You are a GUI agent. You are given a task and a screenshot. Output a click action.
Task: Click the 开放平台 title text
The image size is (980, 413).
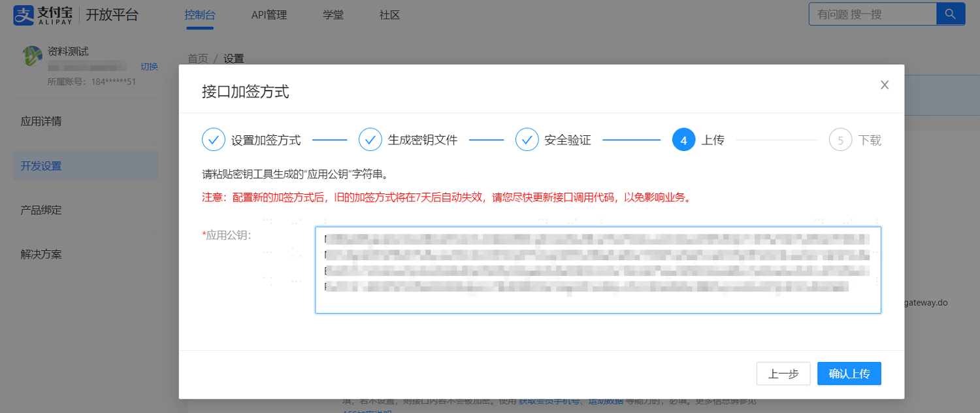[112, 15]
